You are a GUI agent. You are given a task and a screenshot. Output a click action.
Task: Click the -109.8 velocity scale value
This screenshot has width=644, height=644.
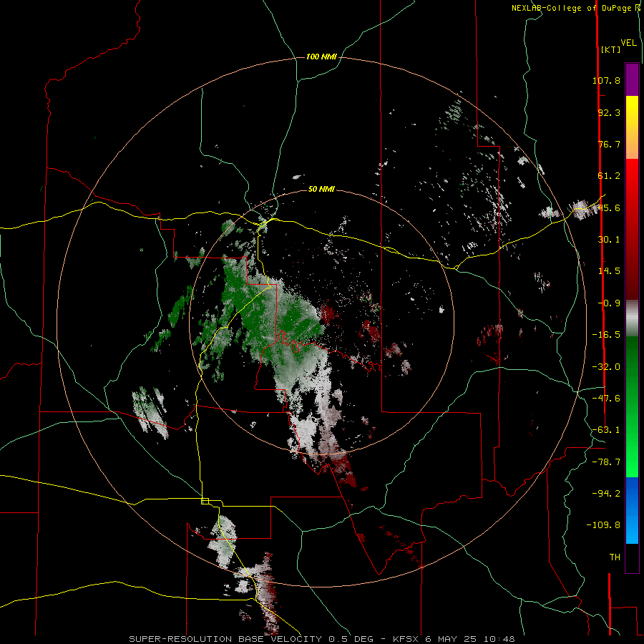(x=603, y=525)
